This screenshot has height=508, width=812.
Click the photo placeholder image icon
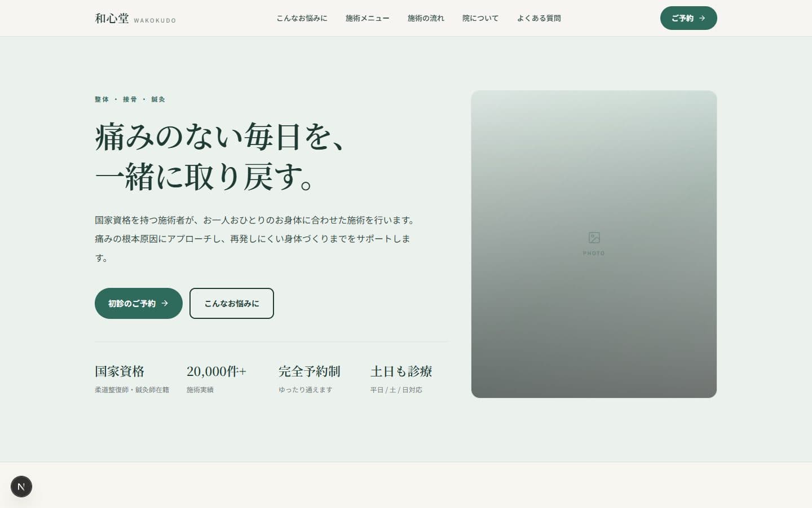tap(594, 238)
